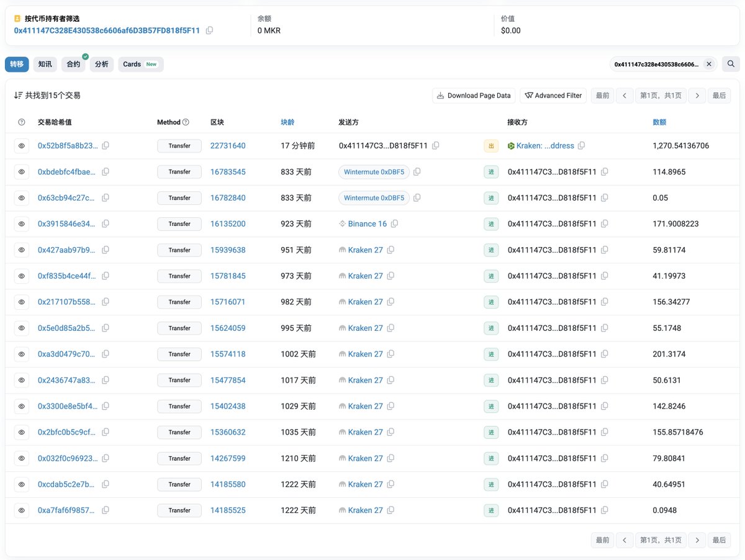Copy hash 0xa7faf6f9857 in last row
Screen dimensions: 745x560
tap(106, 510)
